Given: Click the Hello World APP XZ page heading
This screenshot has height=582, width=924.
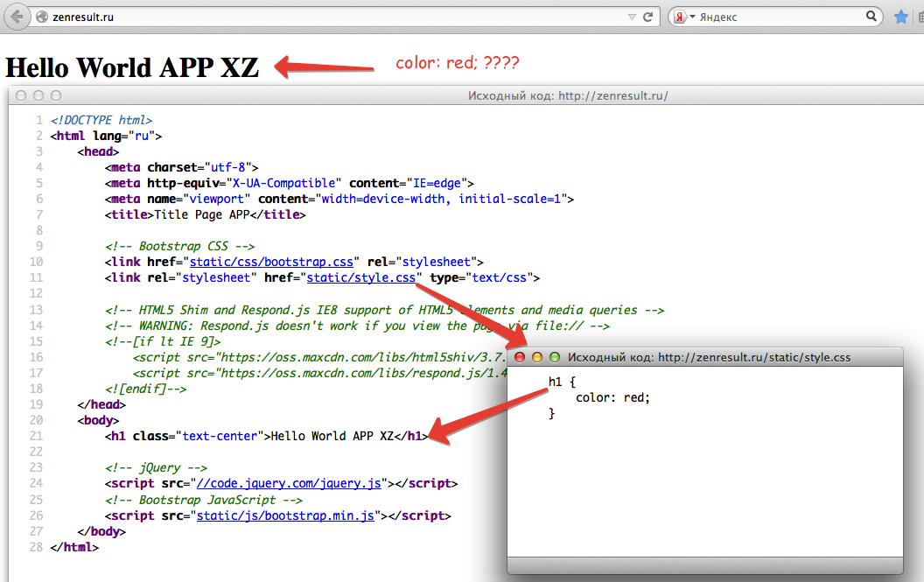Looking at the screenshot, I should click(132, 67).
